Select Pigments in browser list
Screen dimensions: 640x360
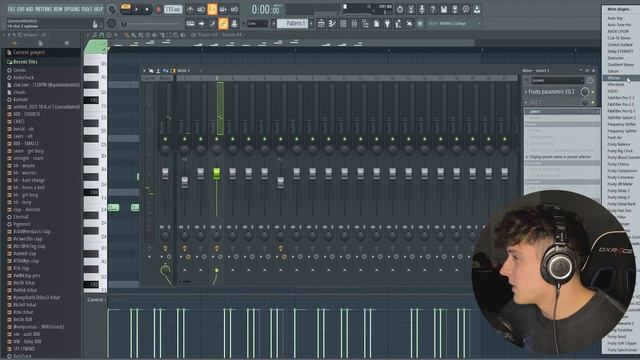click(x=22, y=224)
